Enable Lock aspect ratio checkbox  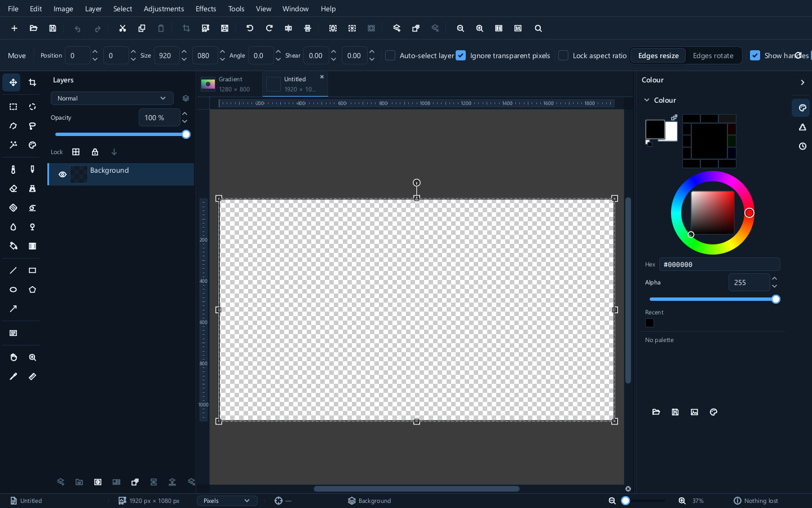563,55
